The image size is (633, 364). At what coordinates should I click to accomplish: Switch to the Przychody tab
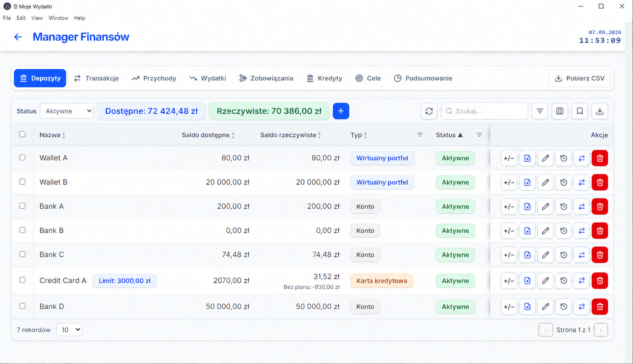pyautogui.click(x=154, y=78)
